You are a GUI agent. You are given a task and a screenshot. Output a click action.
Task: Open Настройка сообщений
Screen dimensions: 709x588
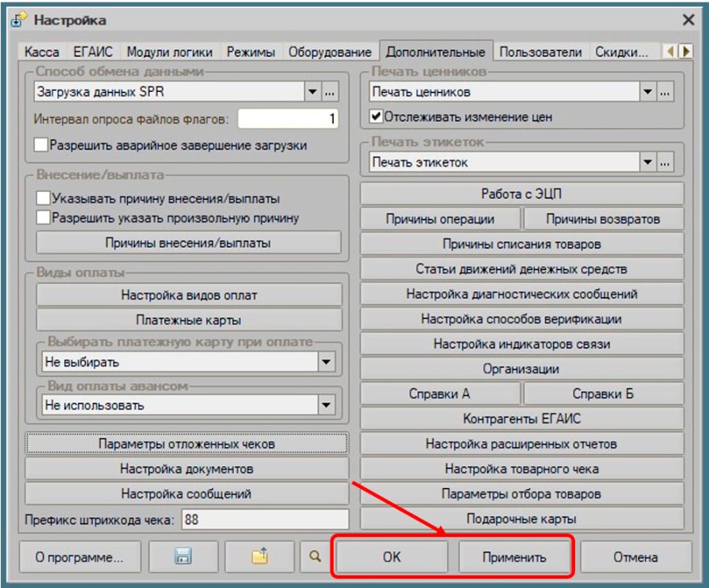coord(187,494)
